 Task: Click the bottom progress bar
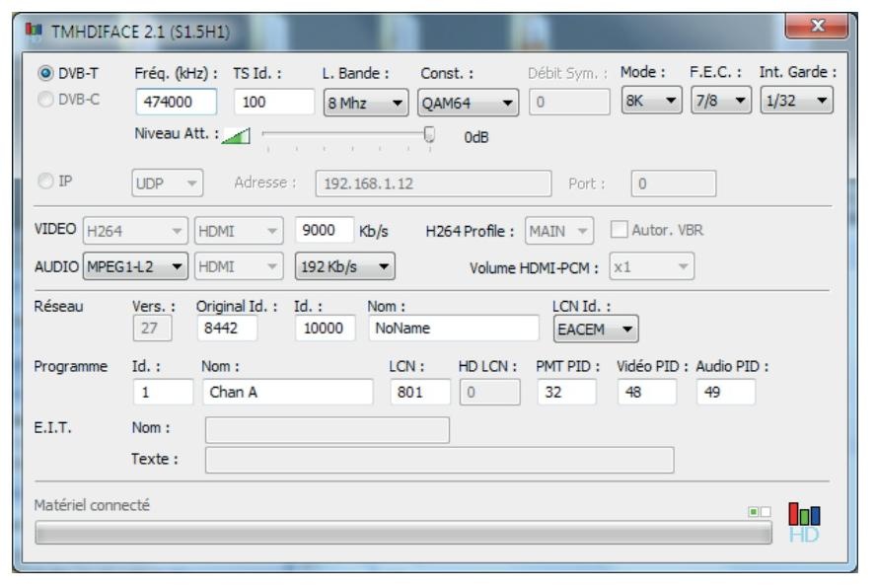tap(403, 533)
